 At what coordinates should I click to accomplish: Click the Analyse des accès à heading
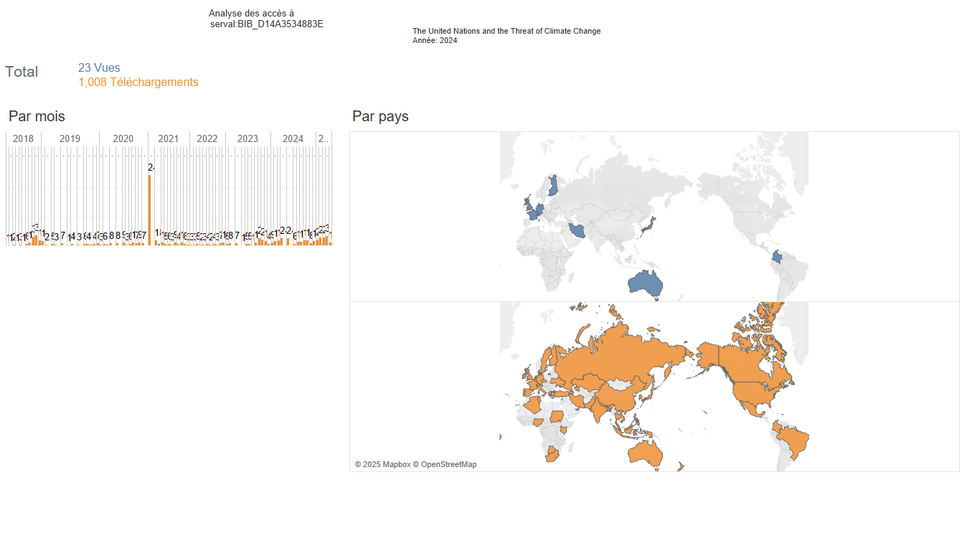coord(251,13)
